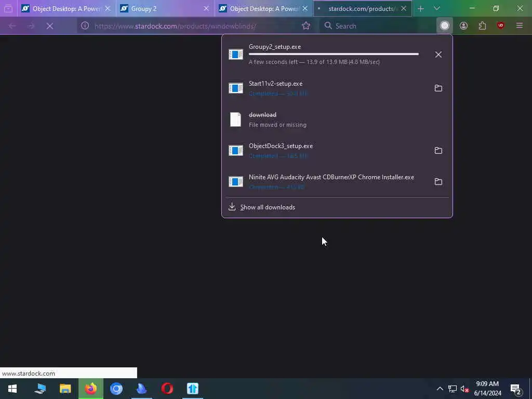Screen dimensions: 532x399
Task: Click the stardock.com windowblinds address bar
Action: 195,26
